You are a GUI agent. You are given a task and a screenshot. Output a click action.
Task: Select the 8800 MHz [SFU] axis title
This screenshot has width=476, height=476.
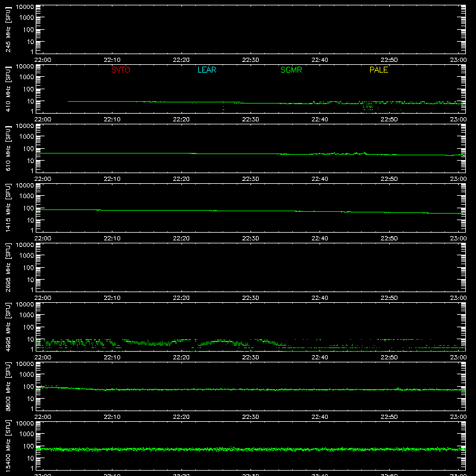8,386
